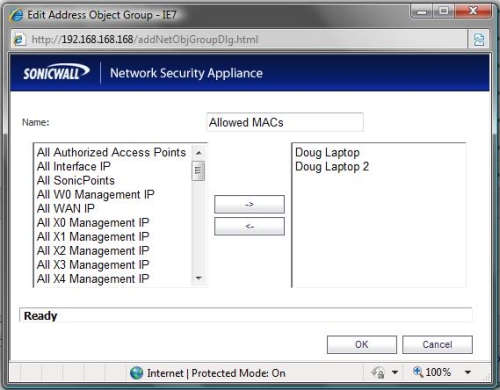Click the 100% zoom level text
Screen dimensions: 500x390
(438, 372)
